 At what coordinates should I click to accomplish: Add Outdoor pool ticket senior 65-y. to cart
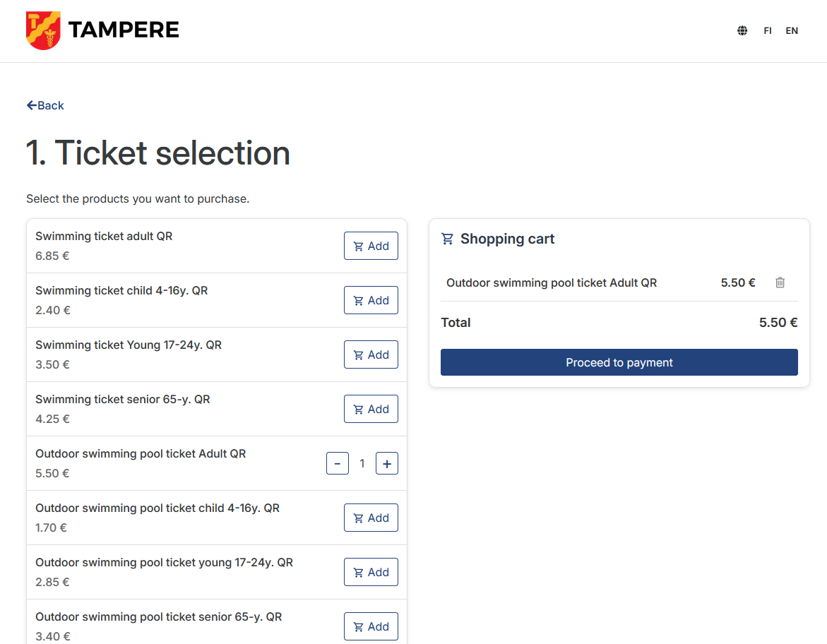(371, 626)
